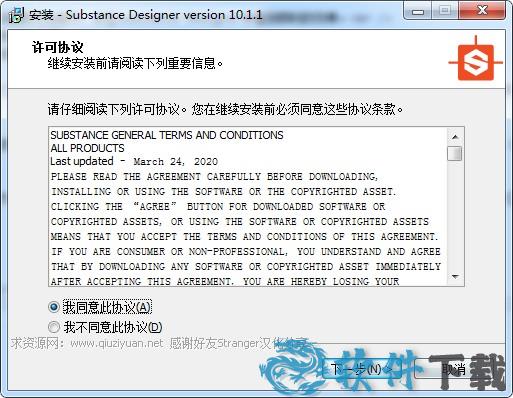The height and width of the screenshot is (398, 513).
Task: Click the SUBSTANCE GENERAL TERMS AND CONDITIONS line
Action: [x=167, y=135]
